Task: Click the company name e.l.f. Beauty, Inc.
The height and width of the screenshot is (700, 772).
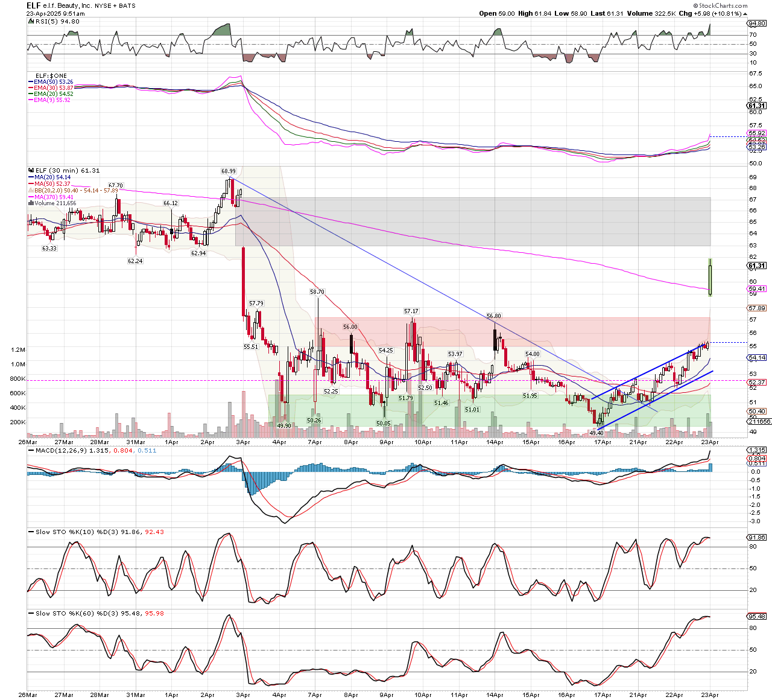Action: tap(68, 6)
